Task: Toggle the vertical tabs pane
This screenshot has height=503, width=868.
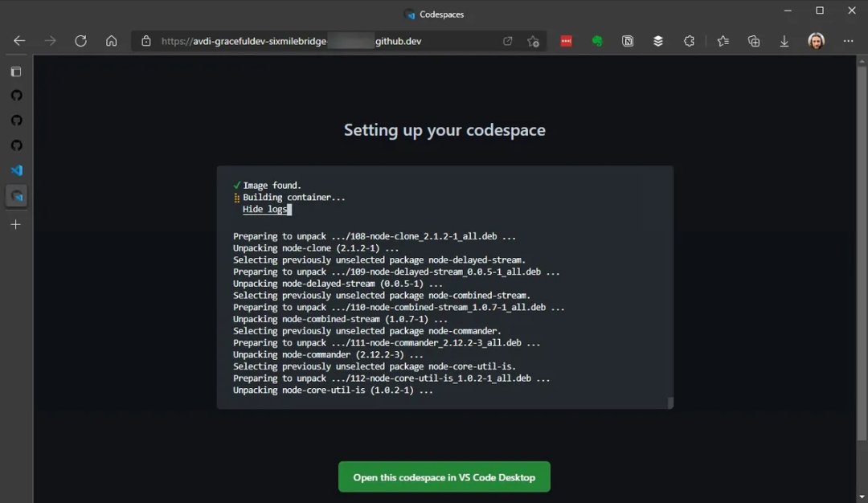Action: 16,72
